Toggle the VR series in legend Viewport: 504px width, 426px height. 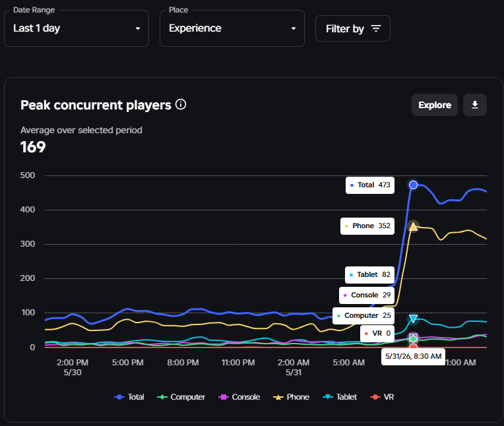(x=382, y=397)
